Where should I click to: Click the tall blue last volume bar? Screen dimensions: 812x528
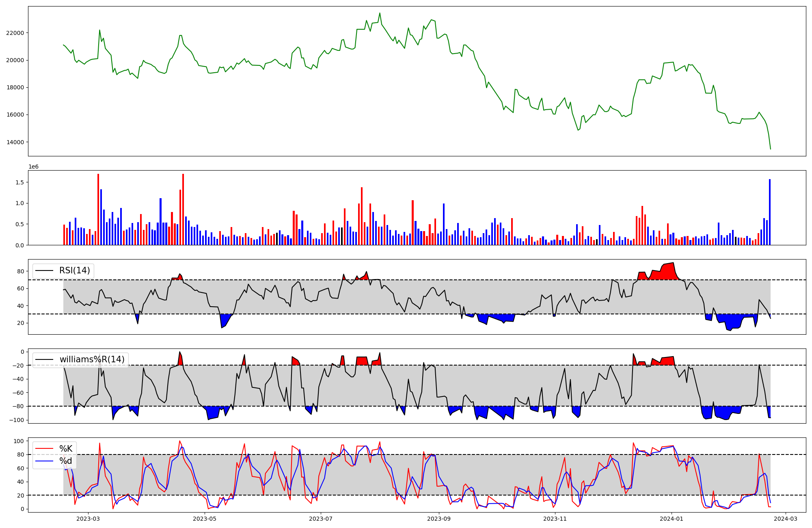coord(769,212)
